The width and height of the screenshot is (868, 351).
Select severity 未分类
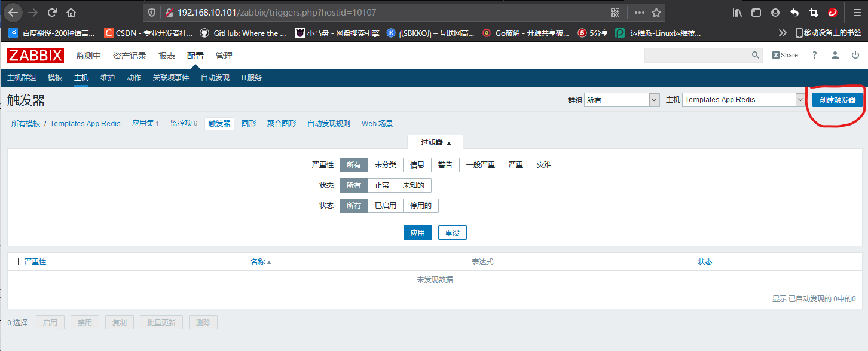[x=386, y=165]
